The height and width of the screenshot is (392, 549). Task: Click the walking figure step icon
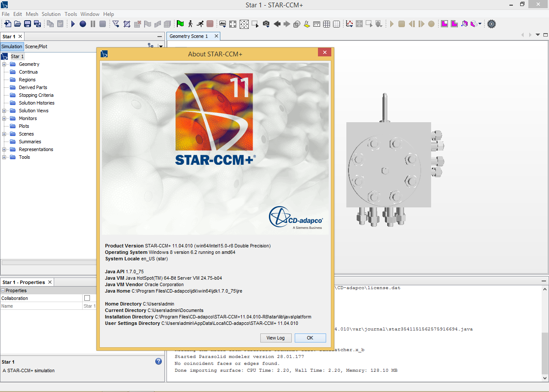[x=190, y=24]
